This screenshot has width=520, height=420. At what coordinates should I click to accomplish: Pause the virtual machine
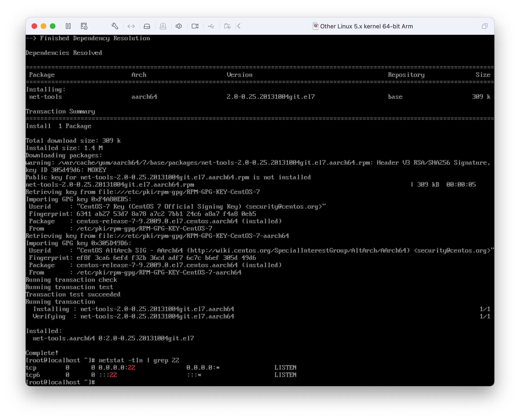point(68,26)
